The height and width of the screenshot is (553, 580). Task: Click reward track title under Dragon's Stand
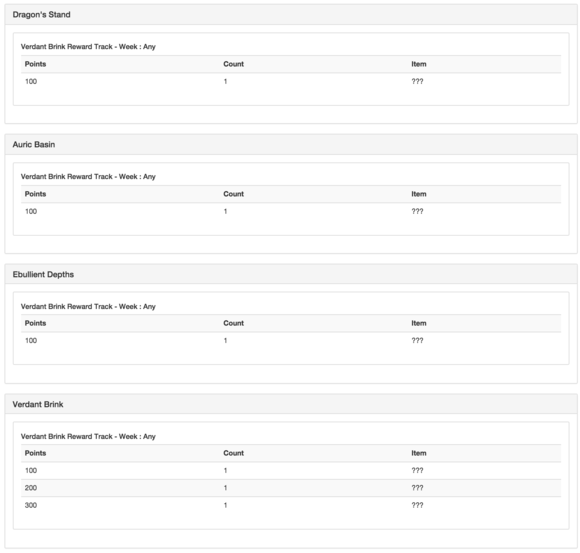pyautogui.click(x=88, y=47)
